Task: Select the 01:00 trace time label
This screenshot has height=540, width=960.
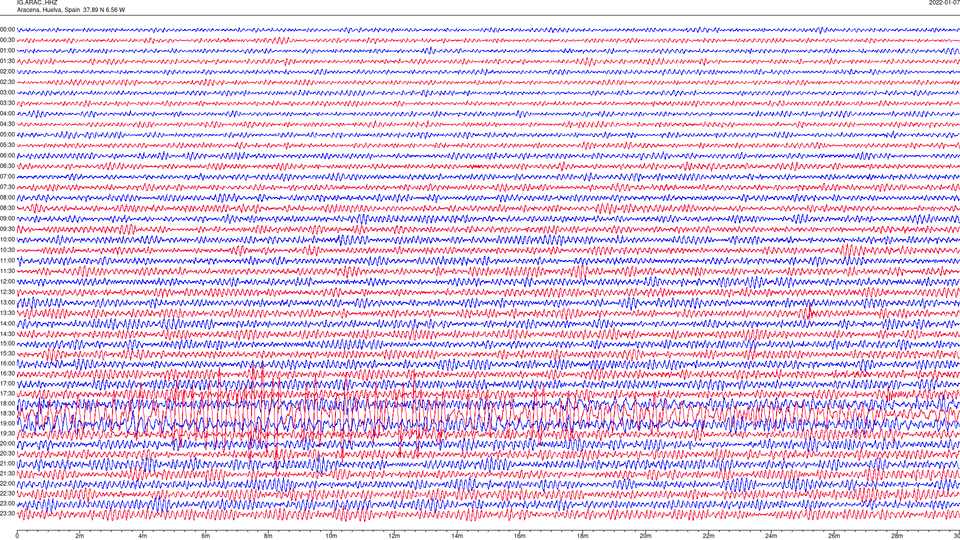Action: pos(8,50)
